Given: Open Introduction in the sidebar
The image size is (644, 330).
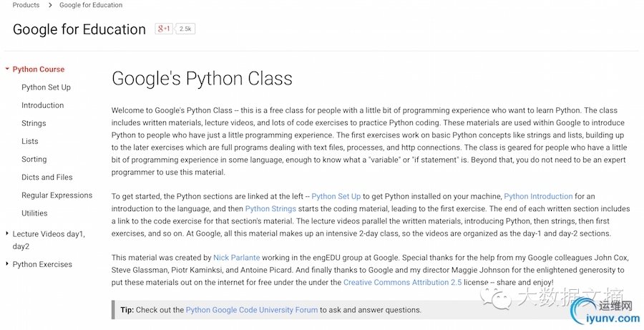Looking at the screenshot, I should 43,105.
